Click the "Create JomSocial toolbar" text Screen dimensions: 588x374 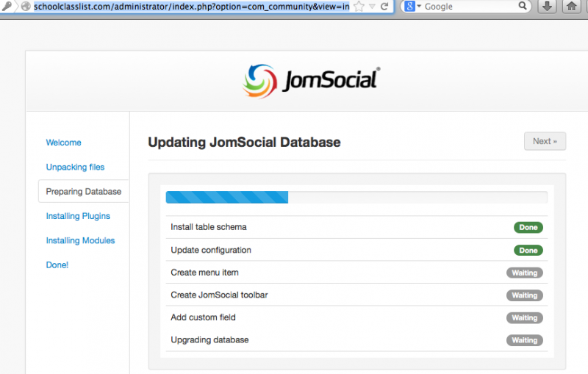(x=219, y=295)
